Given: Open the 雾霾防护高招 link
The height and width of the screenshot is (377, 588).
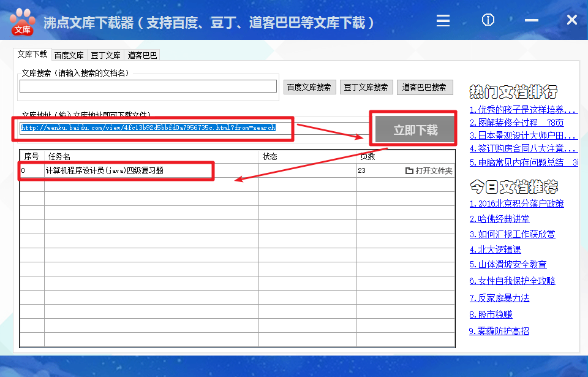Looking at the screenshot, I should [499, 331].
